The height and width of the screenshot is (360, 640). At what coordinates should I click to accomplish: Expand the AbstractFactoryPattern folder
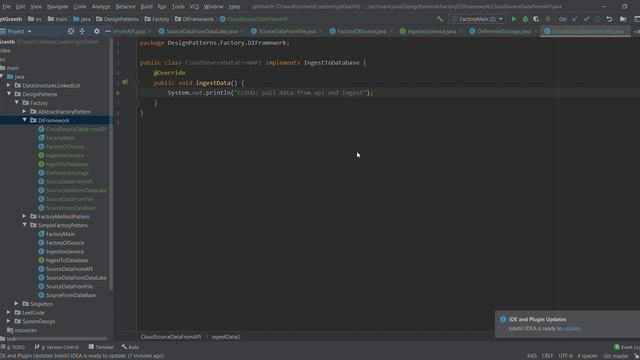(24, 111)
